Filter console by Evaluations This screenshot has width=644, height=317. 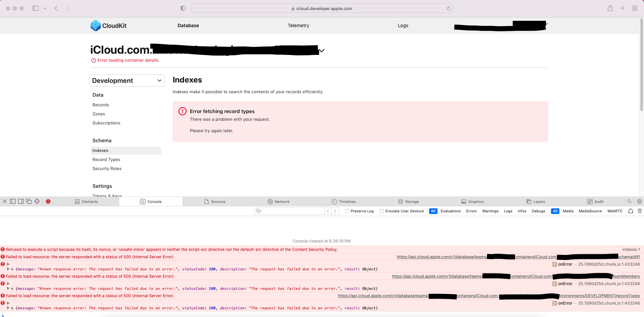click(x=451, y=211)
